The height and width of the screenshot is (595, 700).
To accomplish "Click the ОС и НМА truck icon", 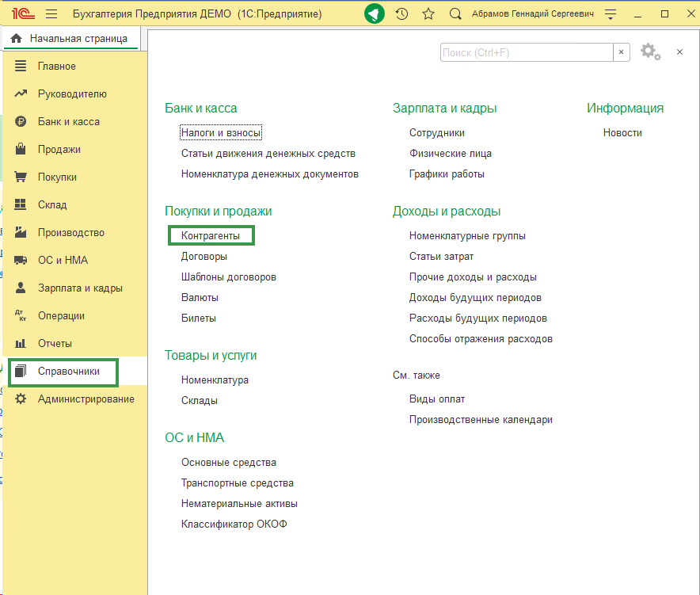I will coord(21,260).
